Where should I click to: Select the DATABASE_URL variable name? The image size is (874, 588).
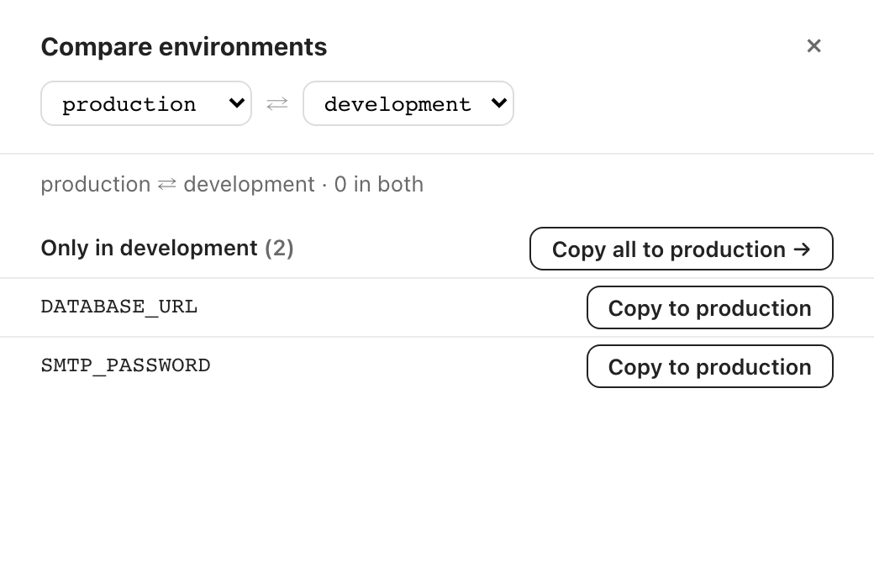point(118,307)
